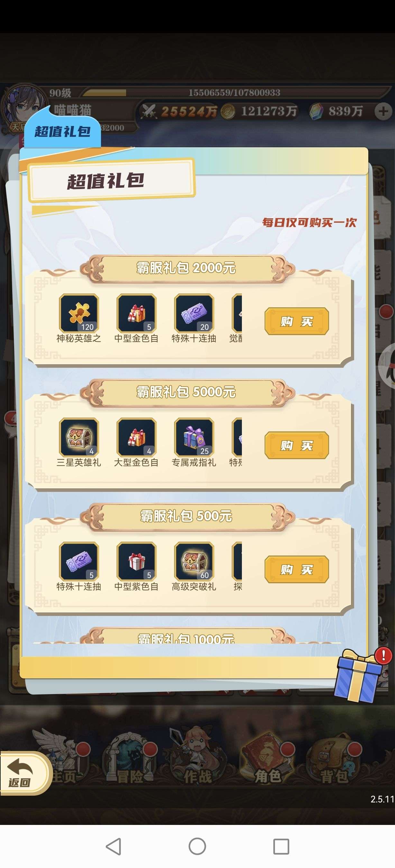Buy the 2000元 server-dominator pack

tap(297, 321)
